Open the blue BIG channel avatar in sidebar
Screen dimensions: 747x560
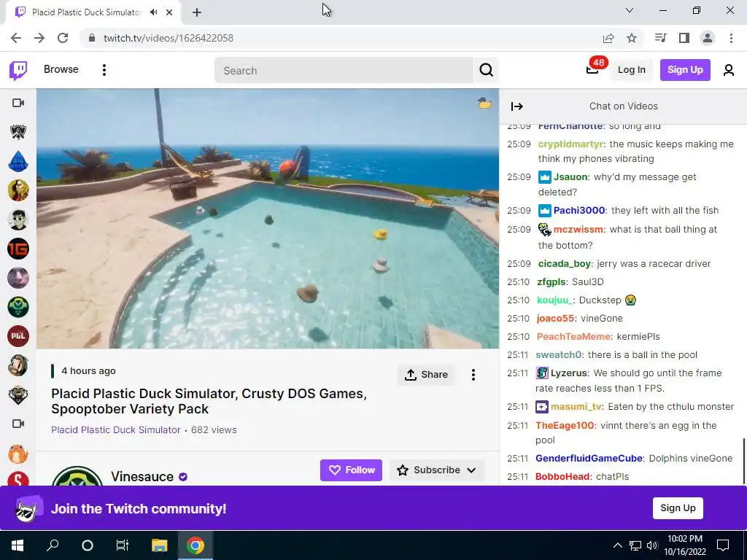(x=18, y=161)
